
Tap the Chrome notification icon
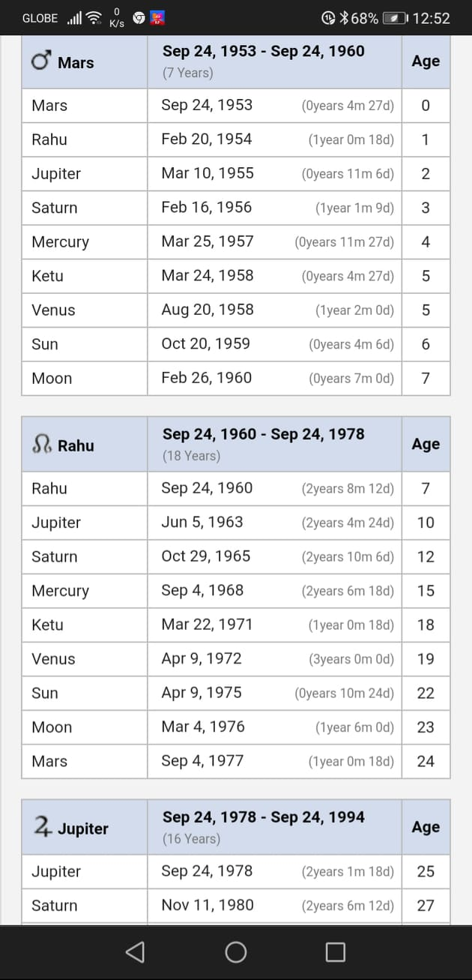pos(139,17)
